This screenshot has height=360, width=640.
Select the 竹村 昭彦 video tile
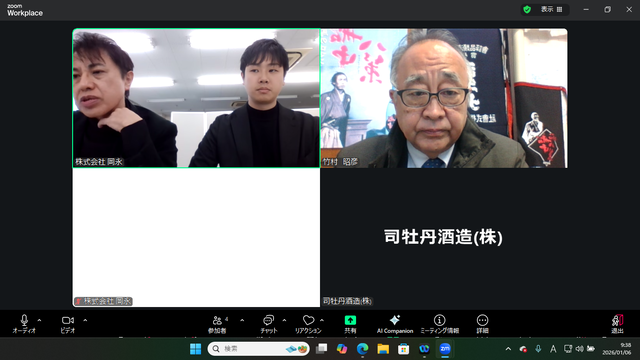pos(444,98)
